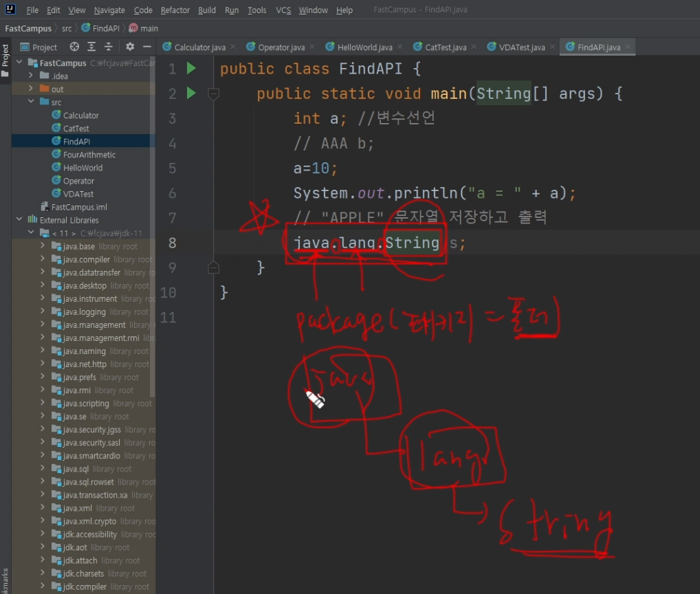700x594 pixels.
Task: Close the FindAPI.java tab
Action: (x=628, y=47)
